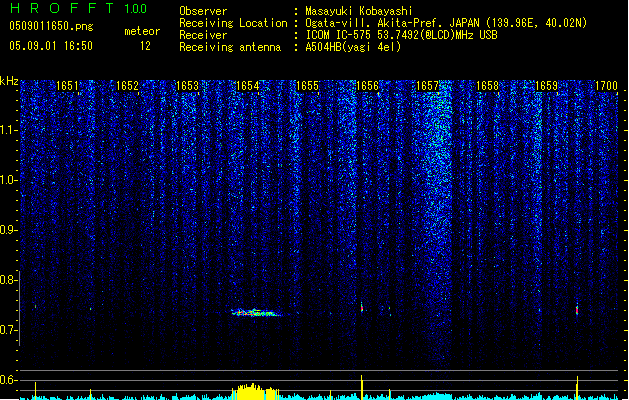Screen dimensions: 629x400
Task: Click the 1655 time marker
Action: (x=307, y=85)
